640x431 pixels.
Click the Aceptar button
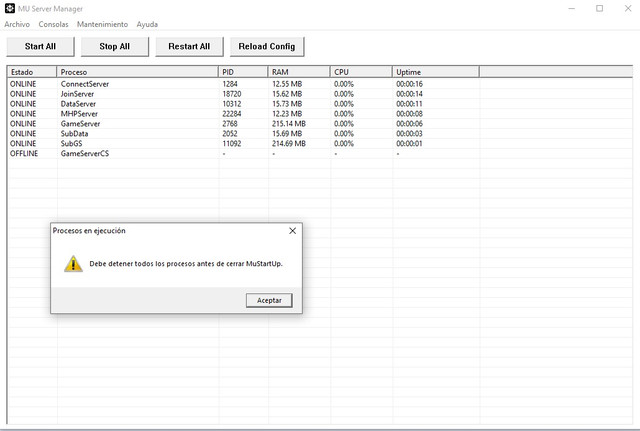point(269,300)
